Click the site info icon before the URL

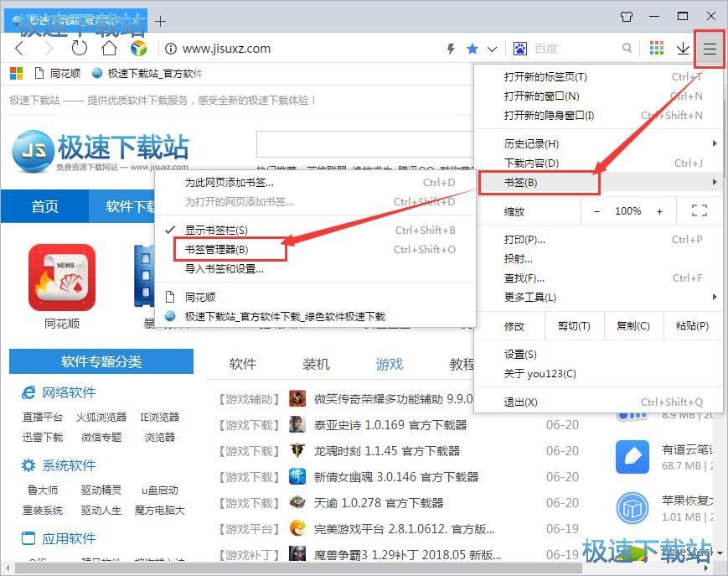(170, 49)
